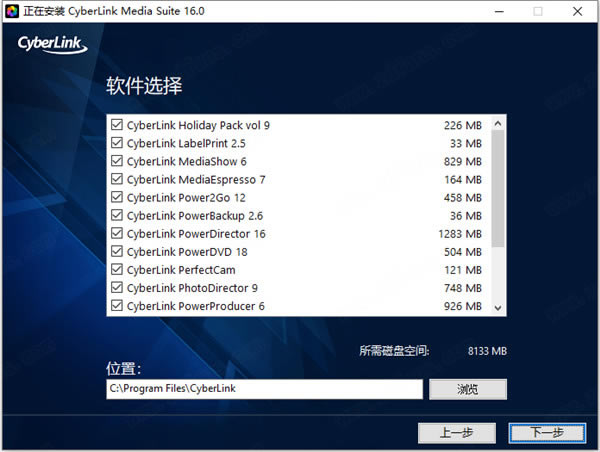This screenshot has width=600, height=452.
Task: Click the scroll down arrow of software list
Action: click(498, 309)
